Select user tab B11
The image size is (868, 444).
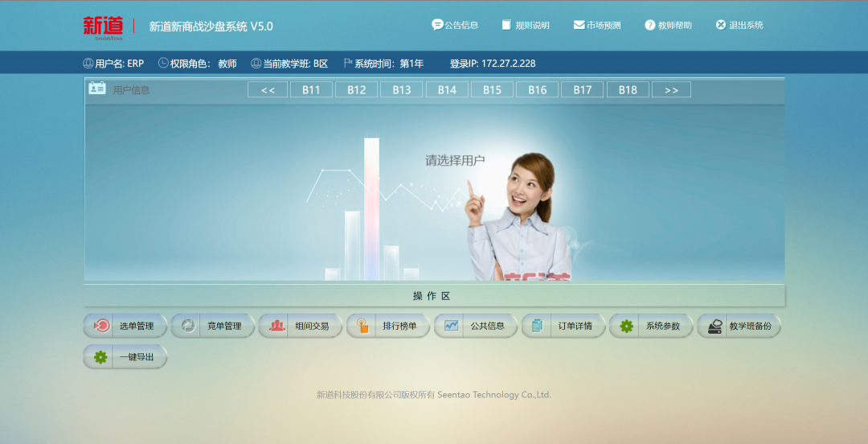pyautogui.click(x=311, y=90)
